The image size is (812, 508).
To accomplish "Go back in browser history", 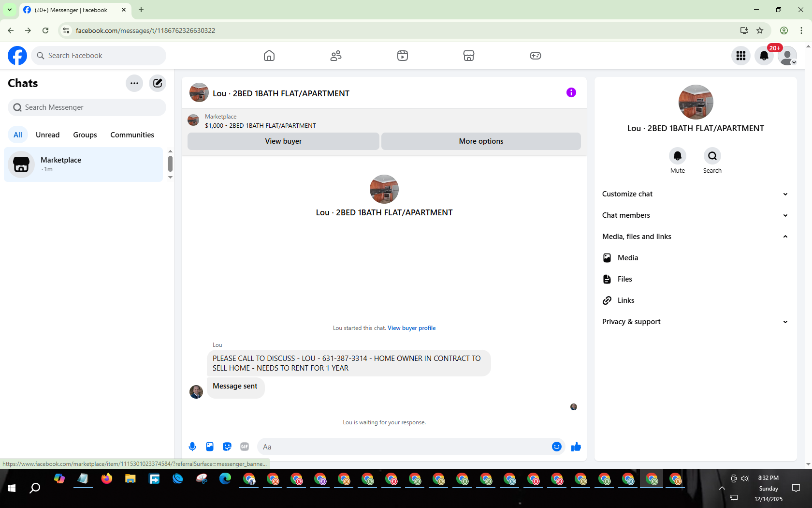I will [11, 30].
